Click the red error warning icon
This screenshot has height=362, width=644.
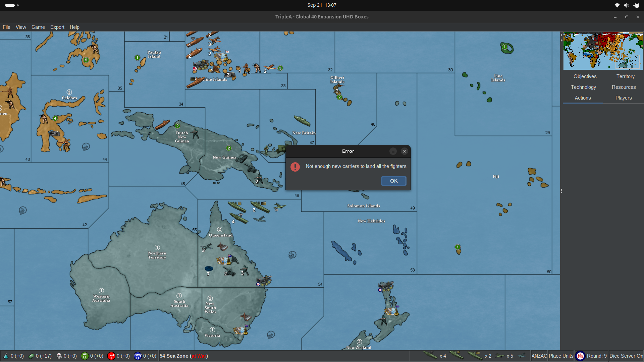pyautogui.click(x=295, y=167)
